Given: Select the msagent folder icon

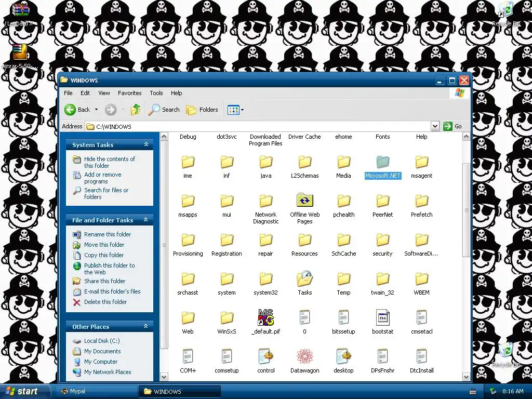Looking at the screenshot, I should (x=422, y=162).
